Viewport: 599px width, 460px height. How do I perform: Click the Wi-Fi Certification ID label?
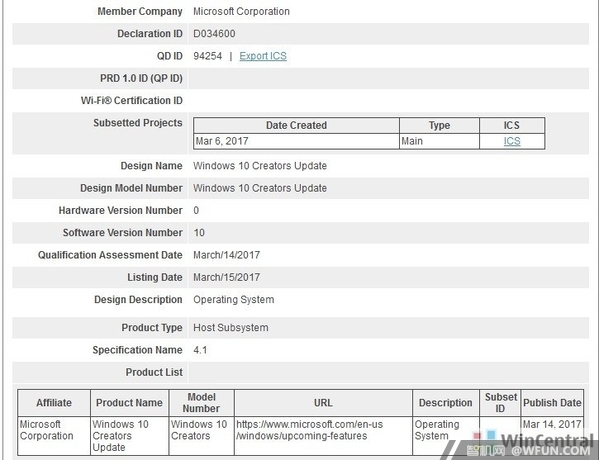click(x=131, y=100)
